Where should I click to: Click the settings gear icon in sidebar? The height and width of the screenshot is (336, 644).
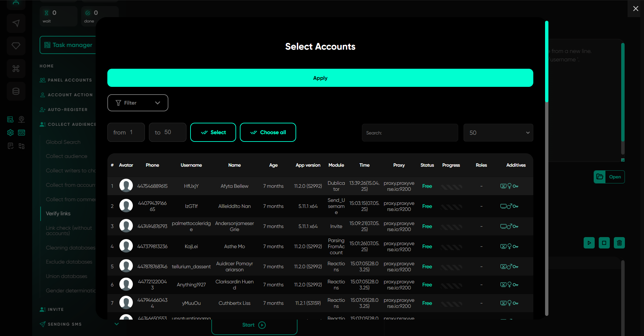pos(10,133)
